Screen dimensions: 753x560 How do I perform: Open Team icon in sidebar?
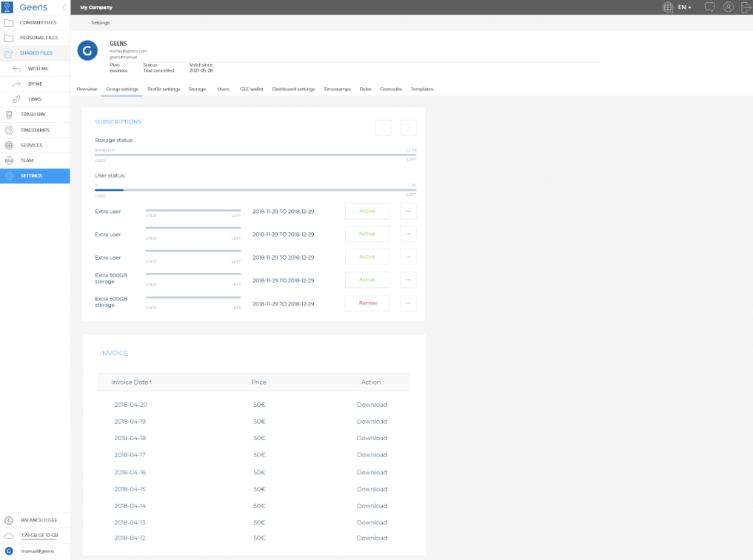click(x=9, y=161)
